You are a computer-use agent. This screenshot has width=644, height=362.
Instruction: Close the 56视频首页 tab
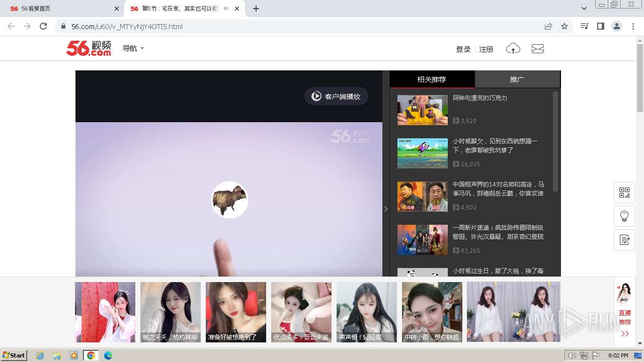[116, 9]
